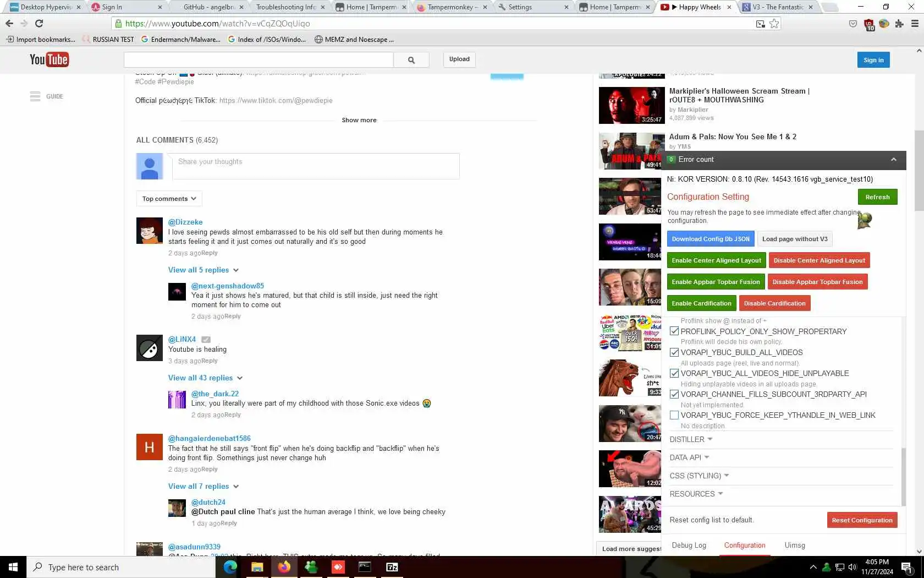Bookmark this page with the star icon
924x578 pixels.
774,23
